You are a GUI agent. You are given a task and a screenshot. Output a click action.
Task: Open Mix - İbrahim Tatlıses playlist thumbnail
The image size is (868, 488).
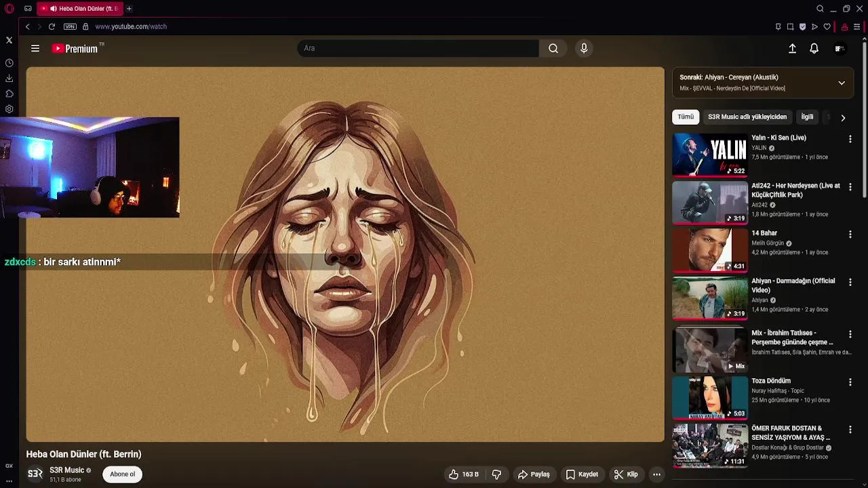pyautogui.click(x=709, y=350)
